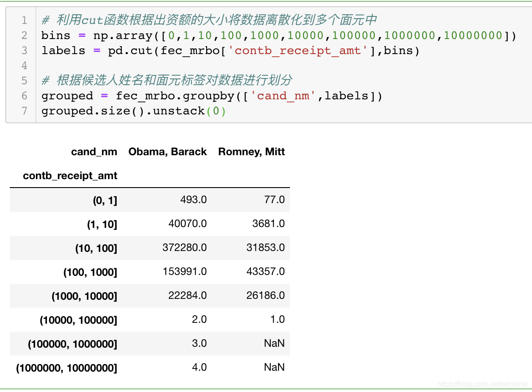
Task: Click the Romney value 31853.0
Action: tap(266, 248)
